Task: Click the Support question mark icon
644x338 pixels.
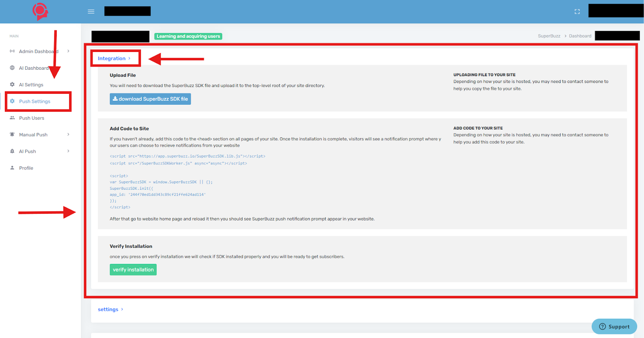Action: pyautogui.click(x=603, y=327)
